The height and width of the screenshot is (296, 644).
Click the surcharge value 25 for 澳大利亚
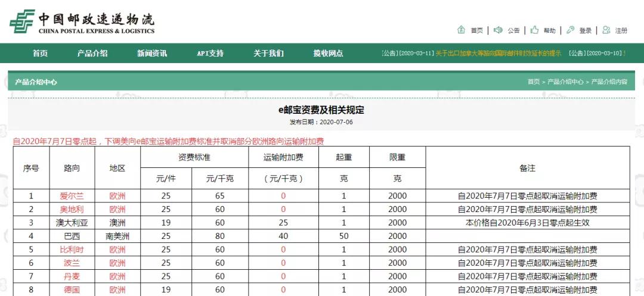[283, 223]
